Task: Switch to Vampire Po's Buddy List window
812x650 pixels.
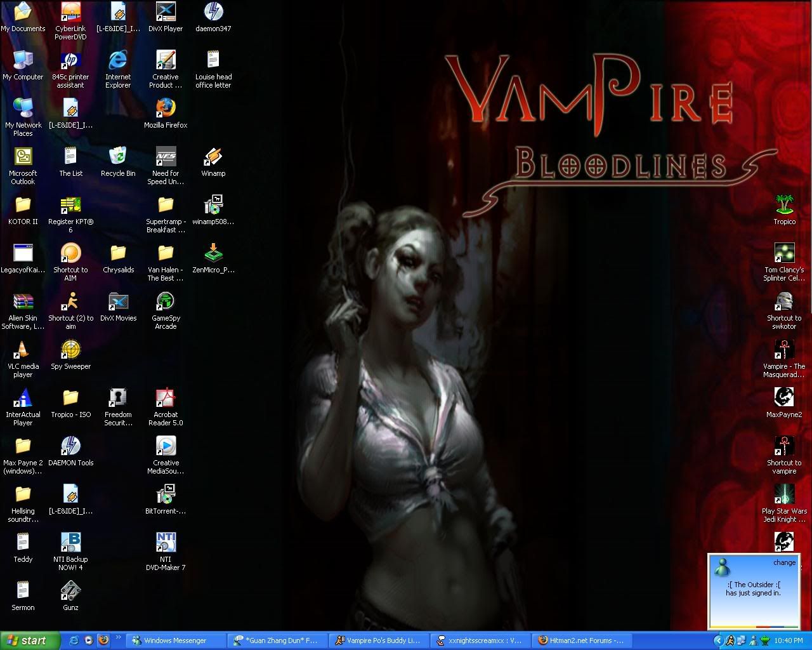Action: coord(379,640)
